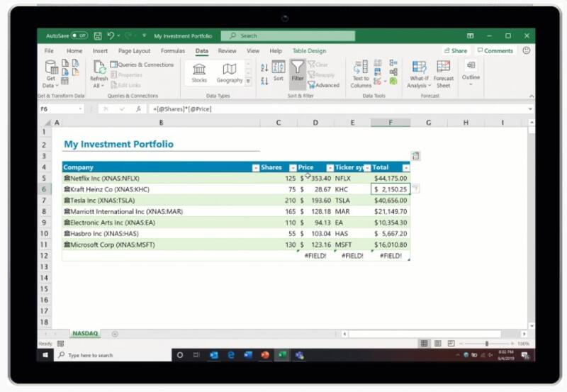This screenshot has width=567, height=392.
Task: Open the What-If Analysis dropdown
Action: click(418, 73)
